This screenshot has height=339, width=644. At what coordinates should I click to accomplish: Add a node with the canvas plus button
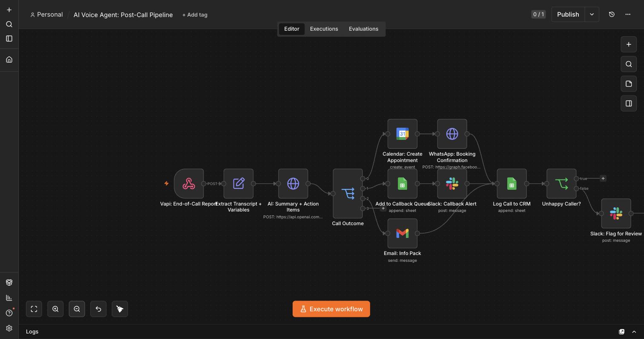point(629,44)
